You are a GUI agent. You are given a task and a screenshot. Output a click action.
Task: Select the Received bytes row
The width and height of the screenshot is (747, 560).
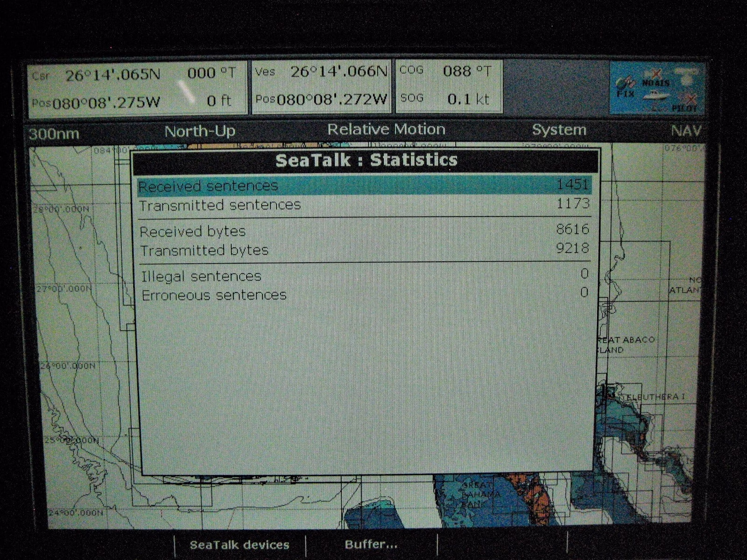364,231
